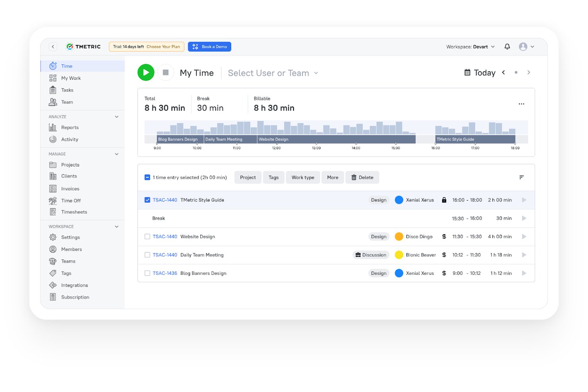Check the Blog Banners Design entry checkbox
Image resolution: width=588 pixels, height=392 pixels.
147,273
